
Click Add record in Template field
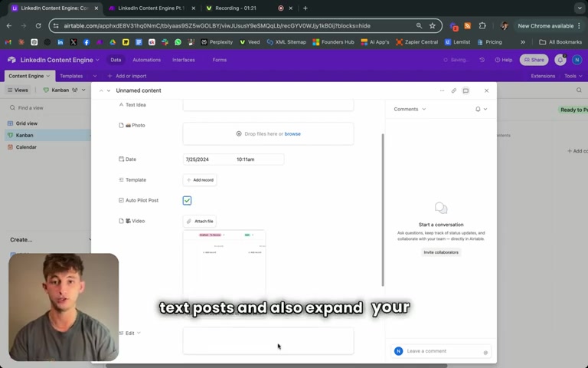[200, 180]
